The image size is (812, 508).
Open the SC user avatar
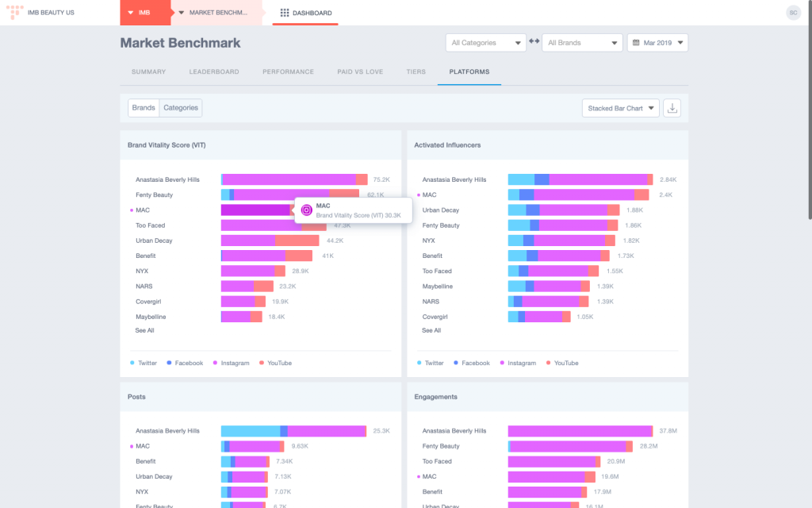[793, 13]
